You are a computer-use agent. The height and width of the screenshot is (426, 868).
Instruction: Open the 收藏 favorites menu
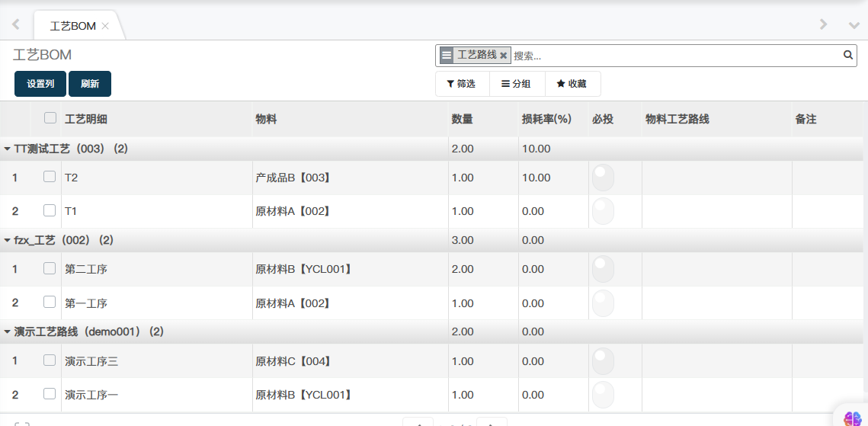point(572,84)
